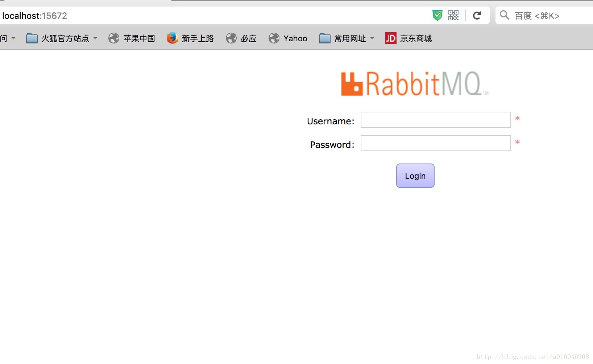Expand the 常用网址 bookmark folder
The width and height of the screenshot is (593, 364).
[x=347, y=38]
